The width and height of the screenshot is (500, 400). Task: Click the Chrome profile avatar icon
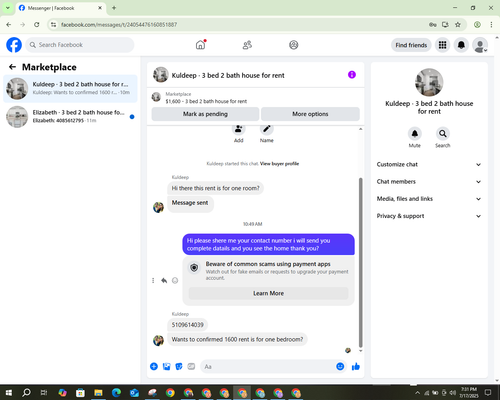click(477, 25)
